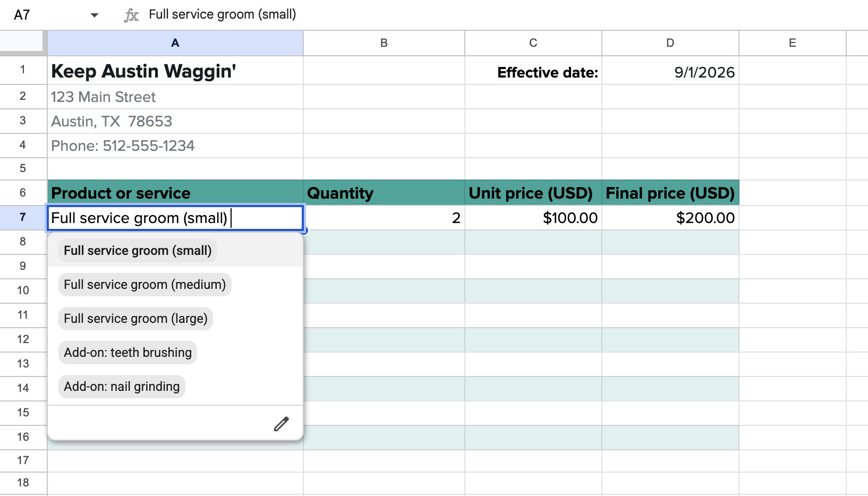Choose 'Add-on: teeth brushing' option
The width and height of the screenshot is (868, 496).
tap(127, 353)
